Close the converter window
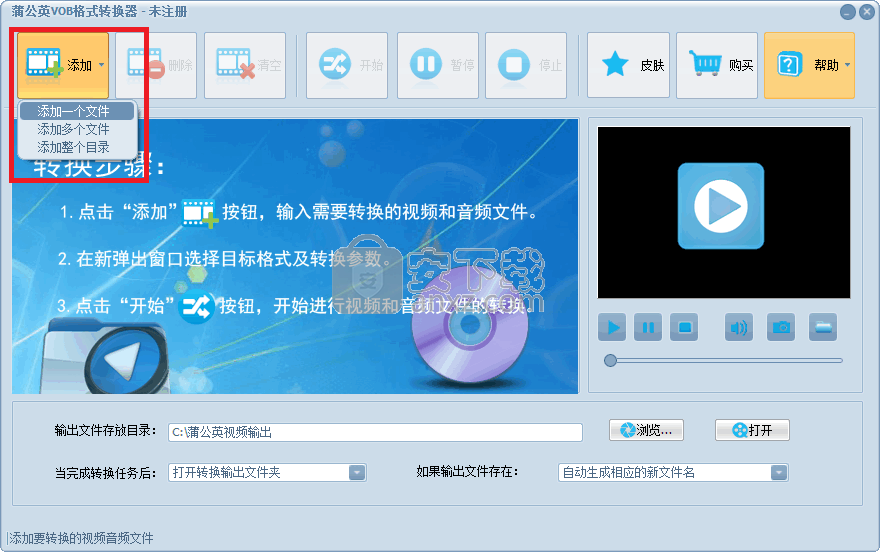Screen dimensions: 880x552 click(x=867, y=12)
